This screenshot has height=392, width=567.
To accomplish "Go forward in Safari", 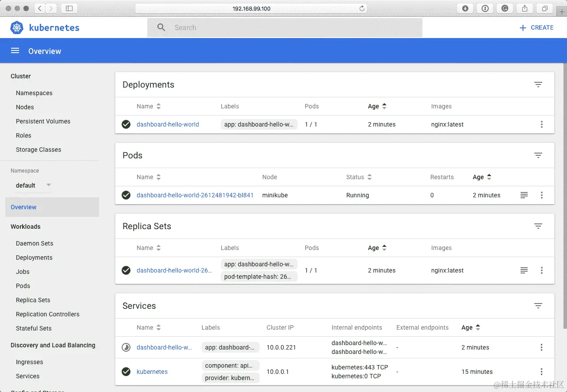I will [51, 8].
